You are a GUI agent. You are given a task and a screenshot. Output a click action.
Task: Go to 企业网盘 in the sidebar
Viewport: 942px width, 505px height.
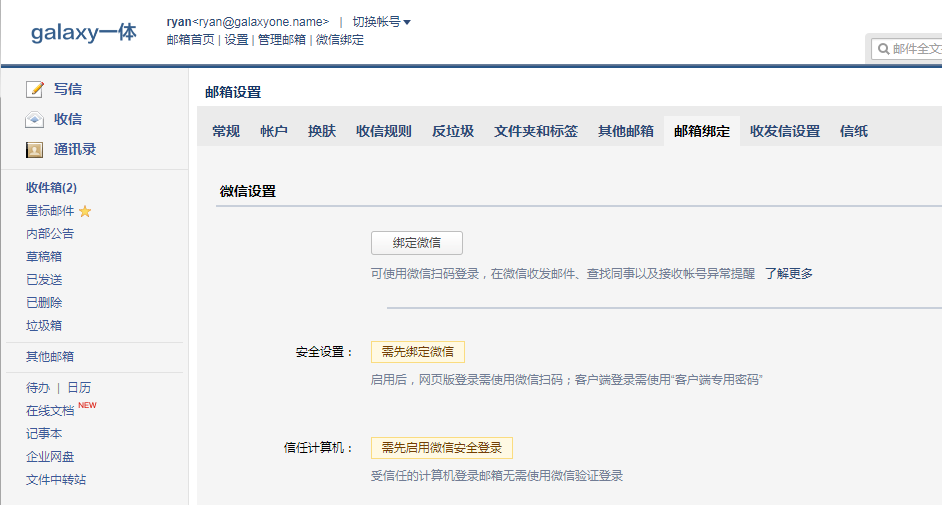[x=50, y=457]
